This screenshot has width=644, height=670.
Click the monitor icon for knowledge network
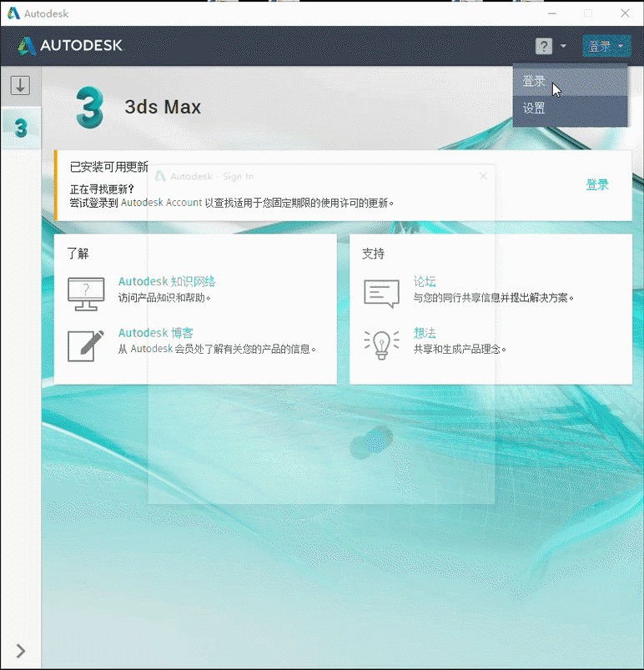(86, 295)
